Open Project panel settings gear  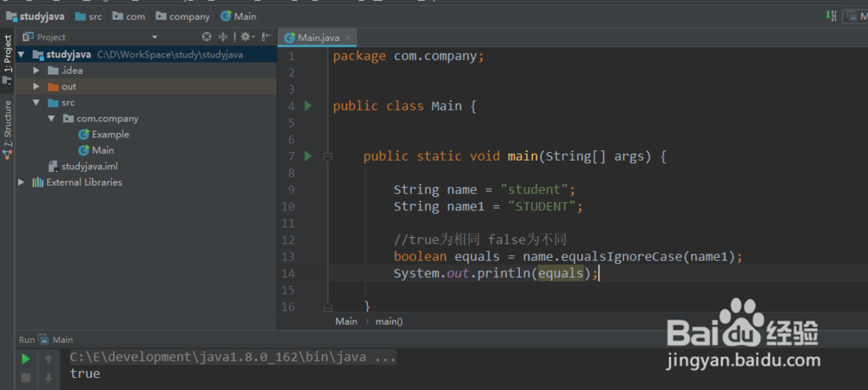pos(247,37)
